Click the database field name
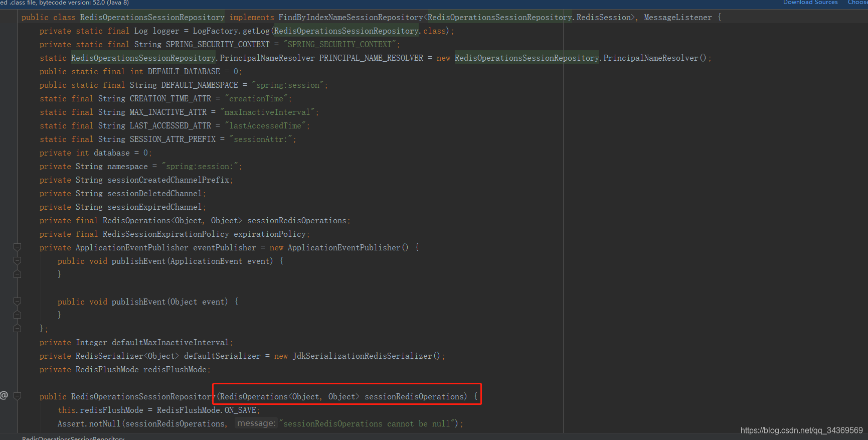This screenshot has height=440, width=868. click(112, 153)
